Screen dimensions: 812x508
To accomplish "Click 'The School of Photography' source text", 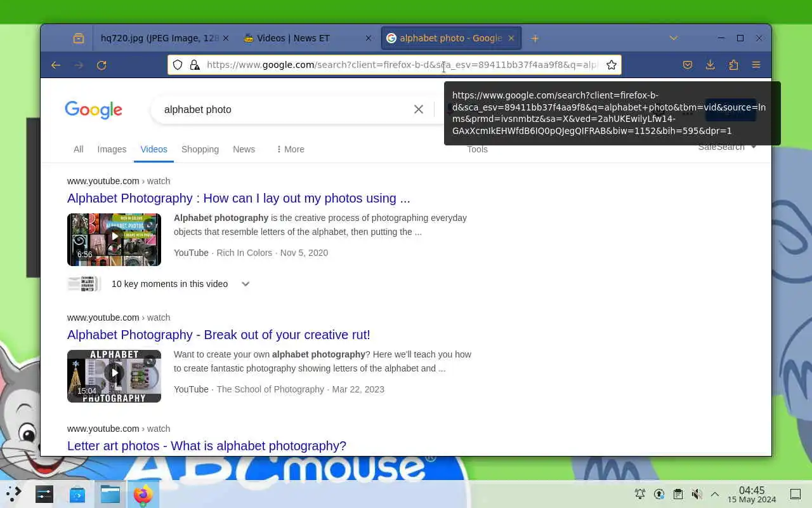I will pos(270,389).
